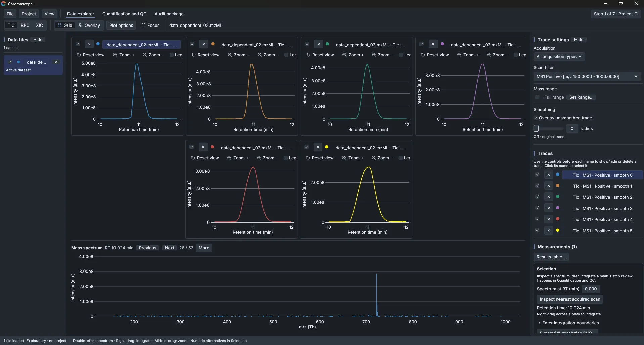The image size is (644, 345).
Task: Go to Previous mass spectrum
Action: click(148, 248)
